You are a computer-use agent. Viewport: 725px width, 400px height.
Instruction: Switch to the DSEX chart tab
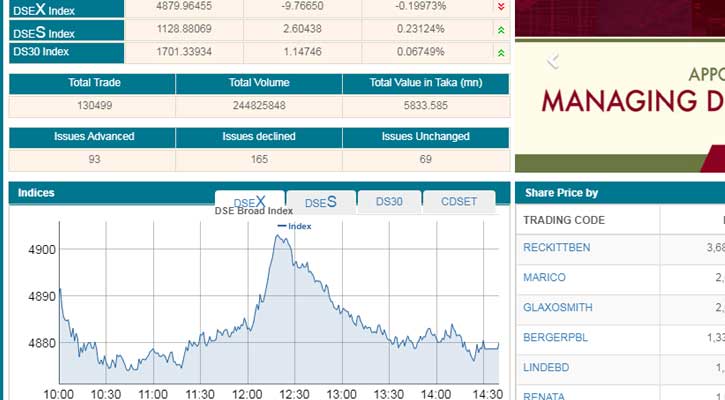click(x=250, y=202)
